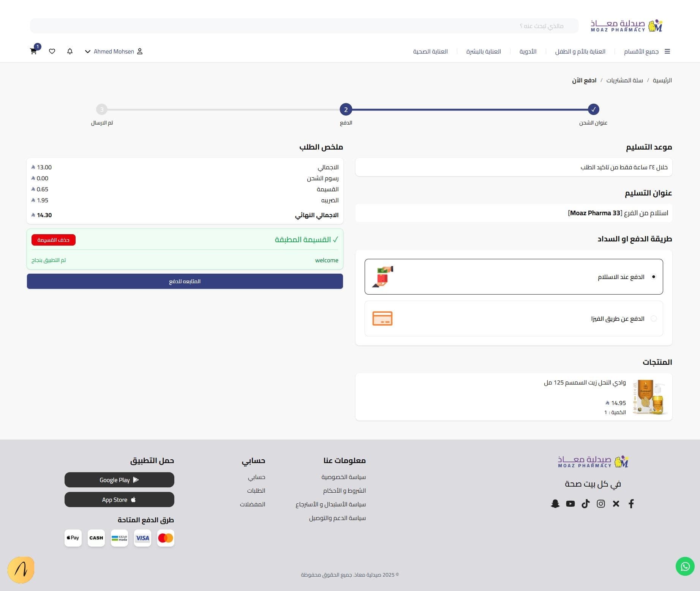Screen dimensions: 700x591
Task: Open the Instagram social icon
Action: (x=600, y=504)
